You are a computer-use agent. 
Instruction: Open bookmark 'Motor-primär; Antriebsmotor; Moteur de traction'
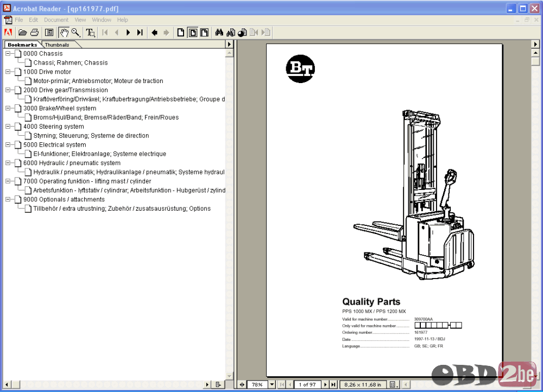[x=98, y=81]
